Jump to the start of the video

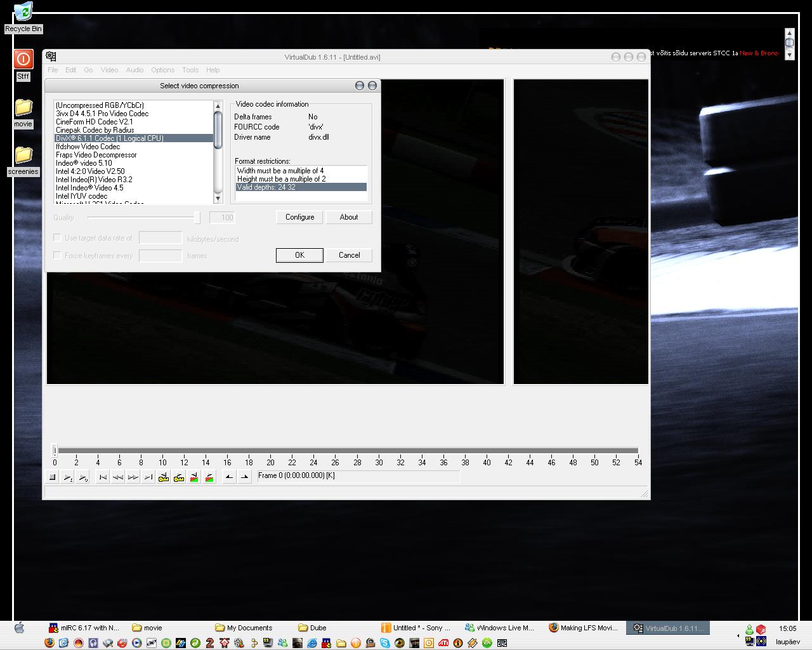[103, 477]
